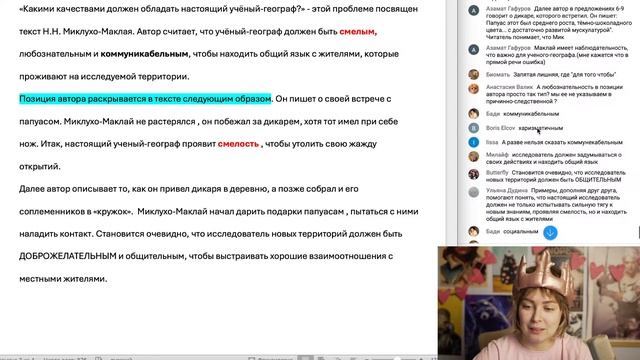Click chat message 'харизматичным'
Viewport: 640px width, 360px height.
(541, 128)
